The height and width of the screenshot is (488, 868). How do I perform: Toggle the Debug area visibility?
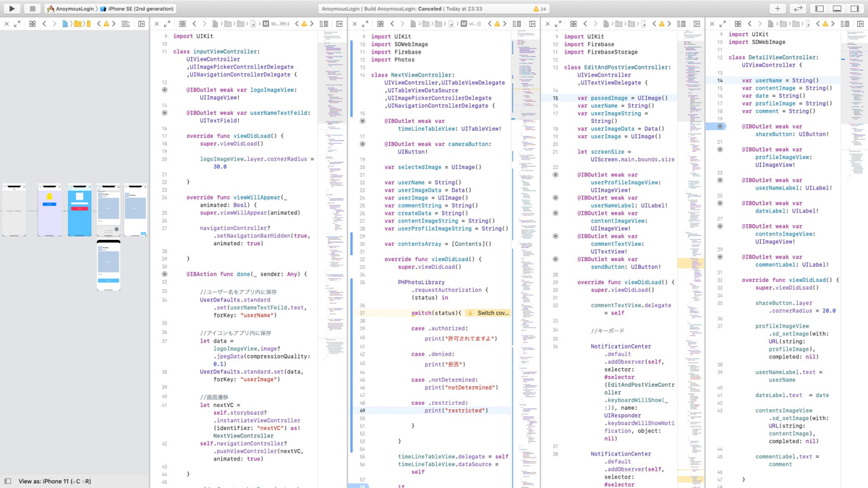(837, 9)
